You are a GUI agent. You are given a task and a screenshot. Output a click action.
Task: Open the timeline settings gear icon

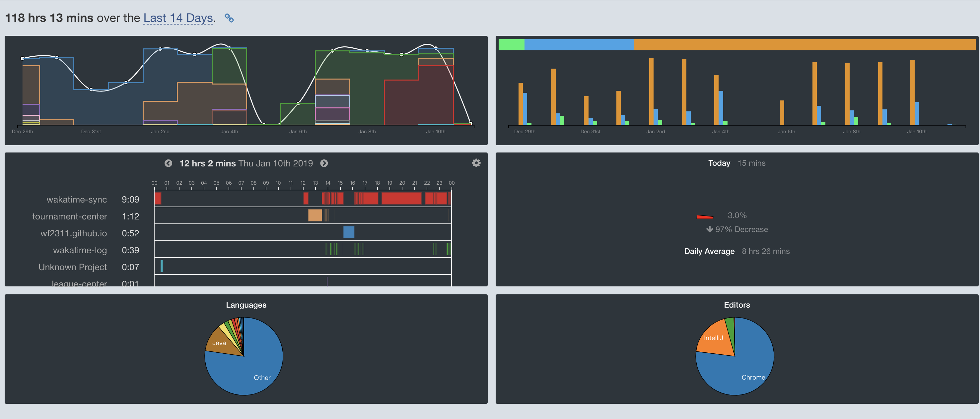click(x=476, y=163)
